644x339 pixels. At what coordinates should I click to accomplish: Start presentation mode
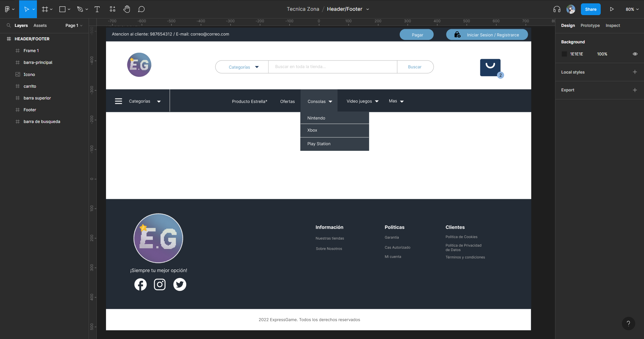click(611, 9)
